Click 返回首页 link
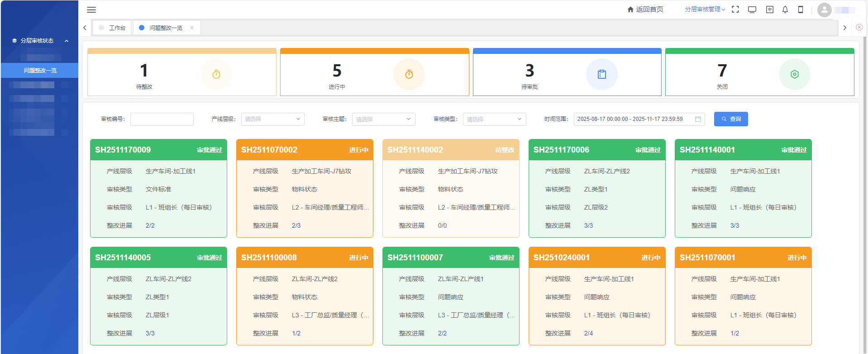 645,10
